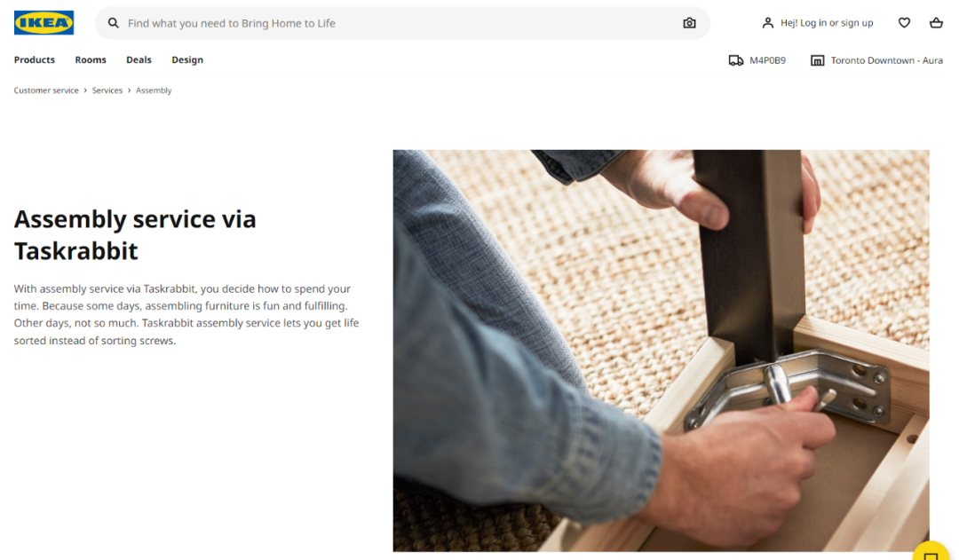Open the yellow chat bubble

tap(931, 552)
